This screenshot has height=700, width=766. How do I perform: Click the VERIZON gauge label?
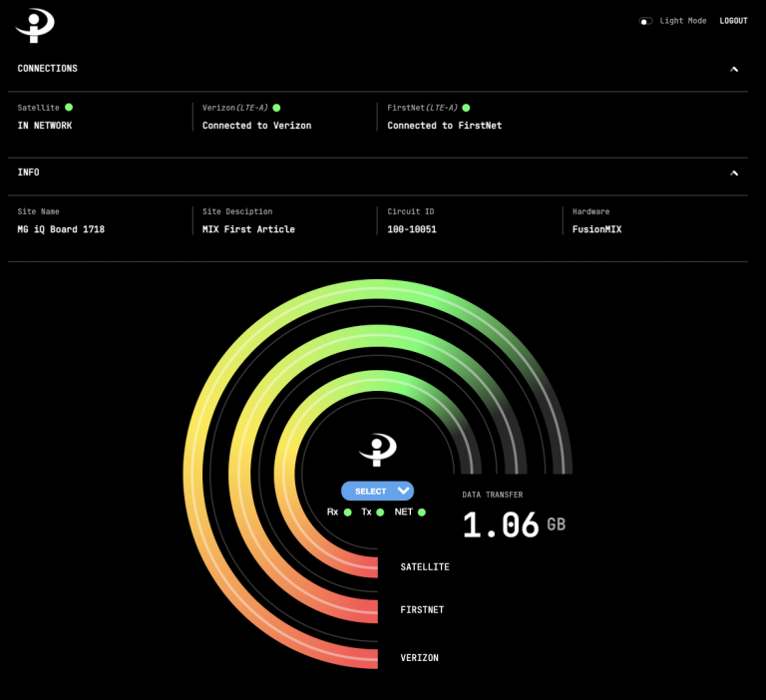coord(419,657)
